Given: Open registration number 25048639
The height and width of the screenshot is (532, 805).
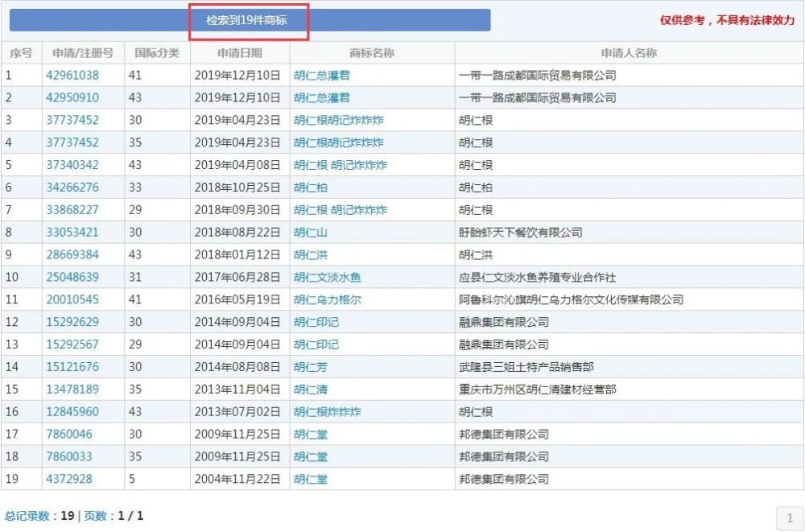Looking at the screenshot, I should [x=72, y=278].
